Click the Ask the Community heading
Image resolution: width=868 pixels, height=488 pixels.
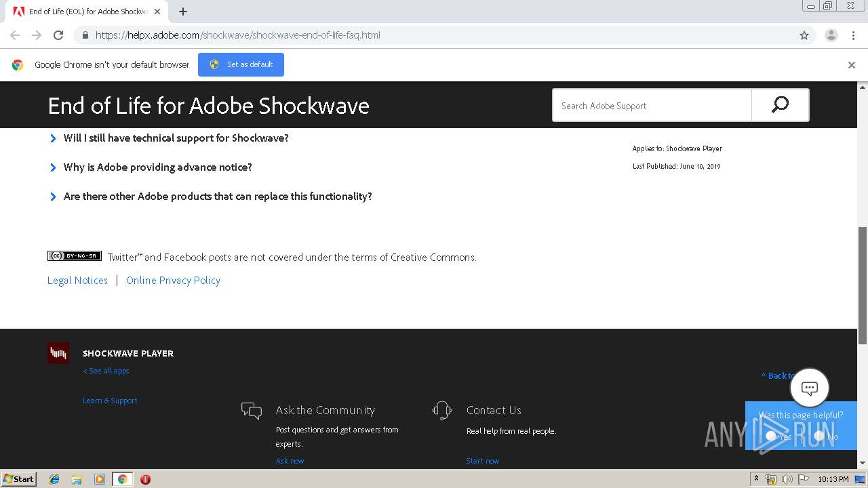pos(325,410)
